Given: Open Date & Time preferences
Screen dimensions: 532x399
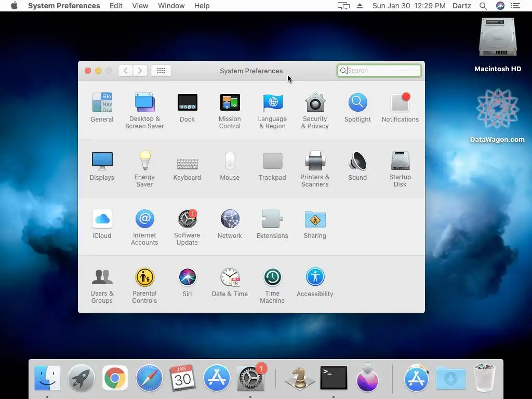Looking at the screenshot, I should tap(230, 282).
